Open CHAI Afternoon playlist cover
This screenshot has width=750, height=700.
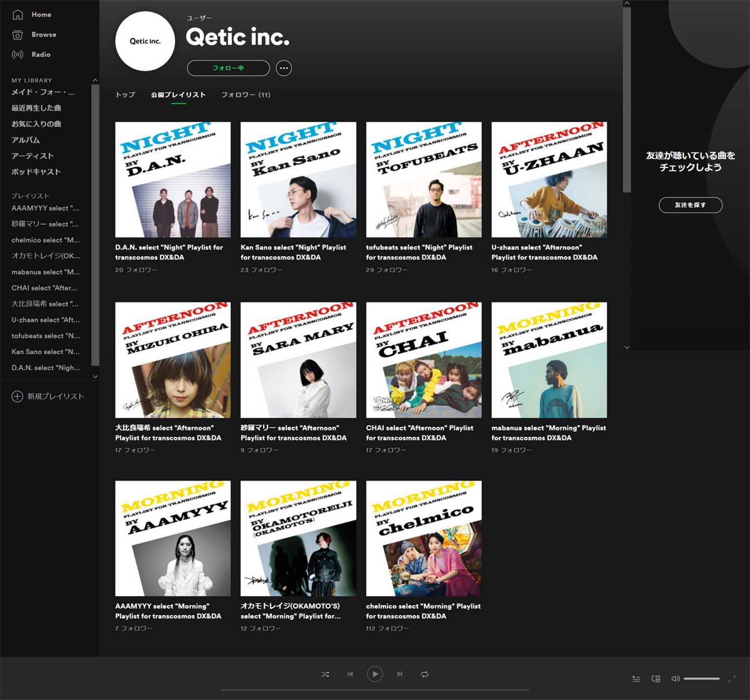tap(424, 360)
